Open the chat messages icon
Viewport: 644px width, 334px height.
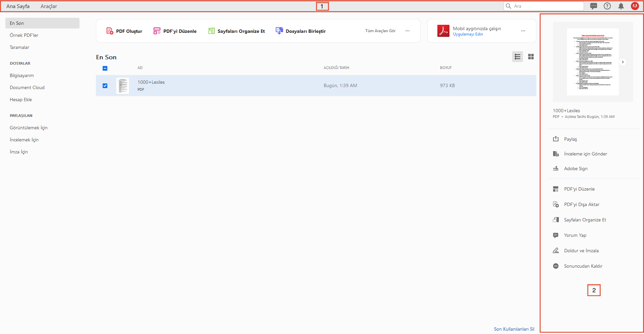(594, 6)
